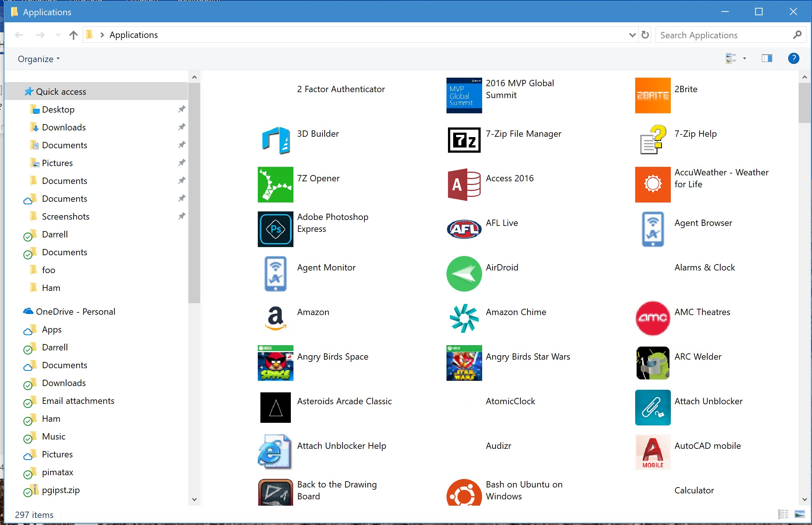Select the Attach Unblocker Help icon
This screenshot has height=525, width=812.
click(x=276, y=452)
